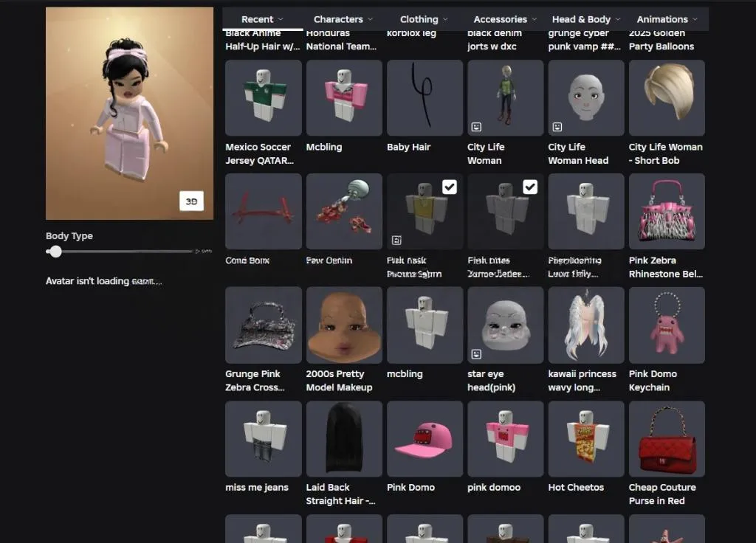Equip the Cheap Couture Purse in Red
756x543 pixels.
[666, 439]
